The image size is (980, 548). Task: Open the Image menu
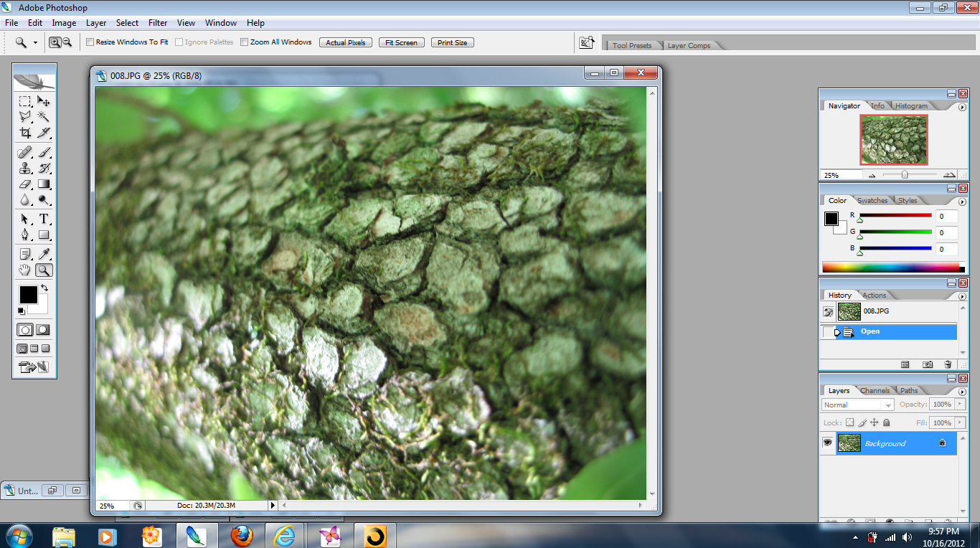[x=64, y=23]
